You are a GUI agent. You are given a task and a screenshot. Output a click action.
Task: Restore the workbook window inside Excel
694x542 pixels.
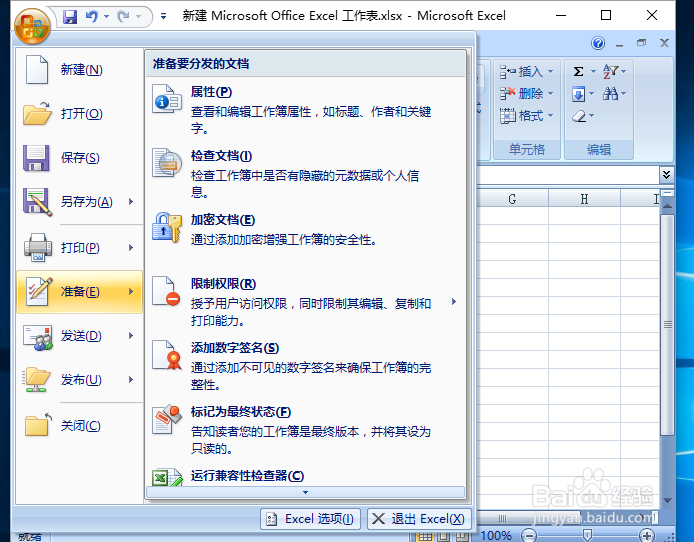click(641, 43)
